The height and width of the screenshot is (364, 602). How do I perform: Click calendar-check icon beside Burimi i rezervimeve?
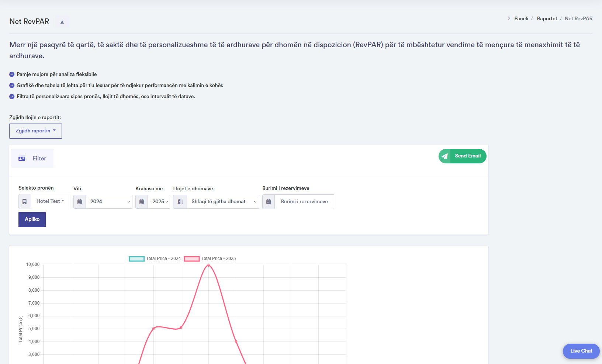pos(269,202)
